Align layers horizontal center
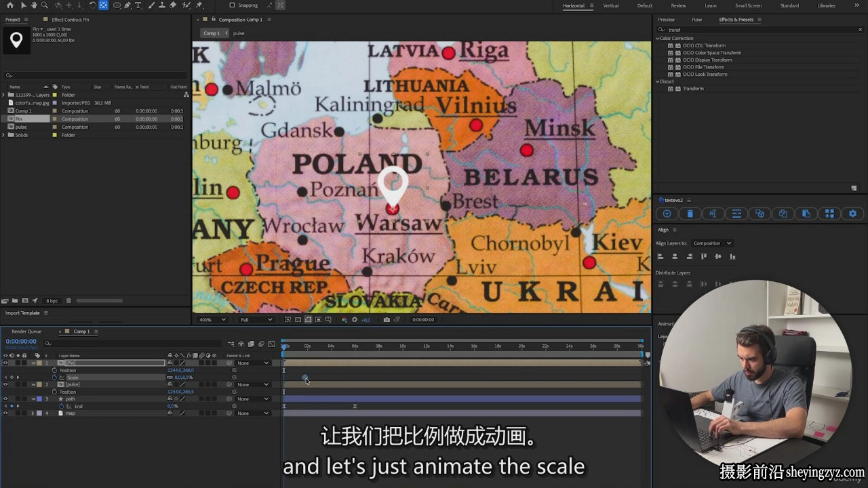The width and height of the screenshot is (868, 488). tap(675, 257)
